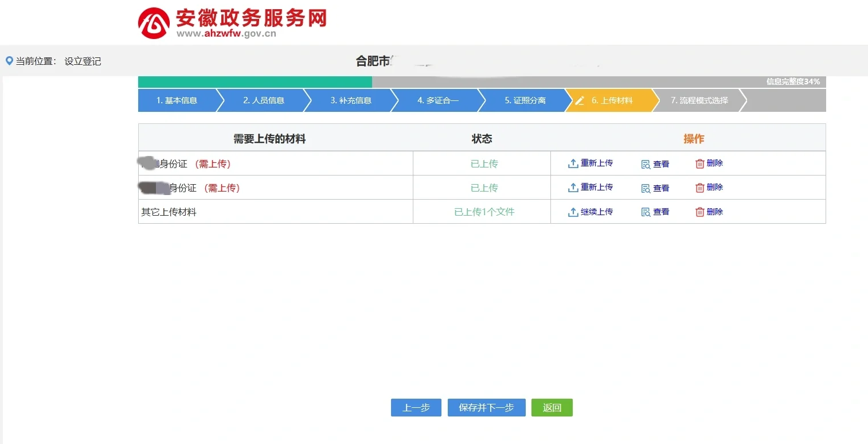
Task: Open step 3 补充信息
Action: [x=350, y=100]
